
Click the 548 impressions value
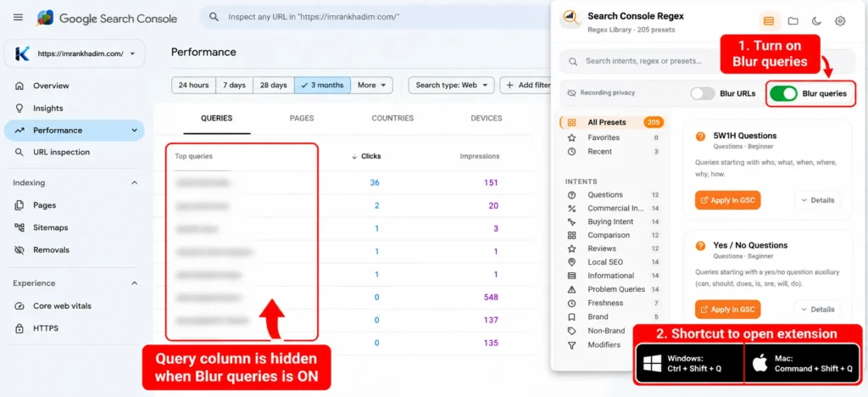pyautogui.click(x=491, y=298)
